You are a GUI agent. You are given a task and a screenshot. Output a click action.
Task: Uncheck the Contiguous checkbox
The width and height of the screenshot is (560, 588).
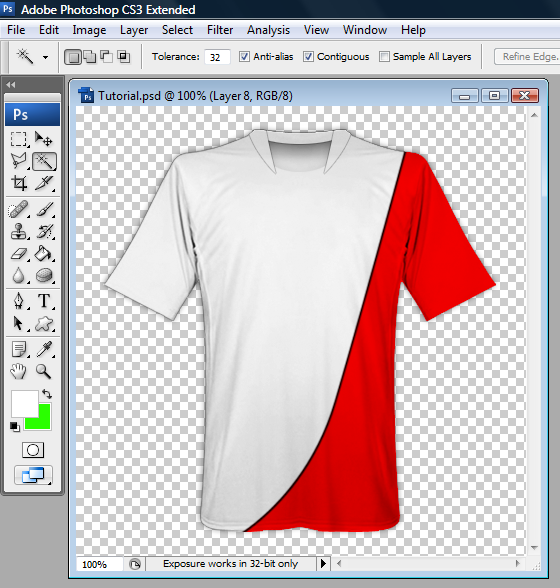click(308, 57)
